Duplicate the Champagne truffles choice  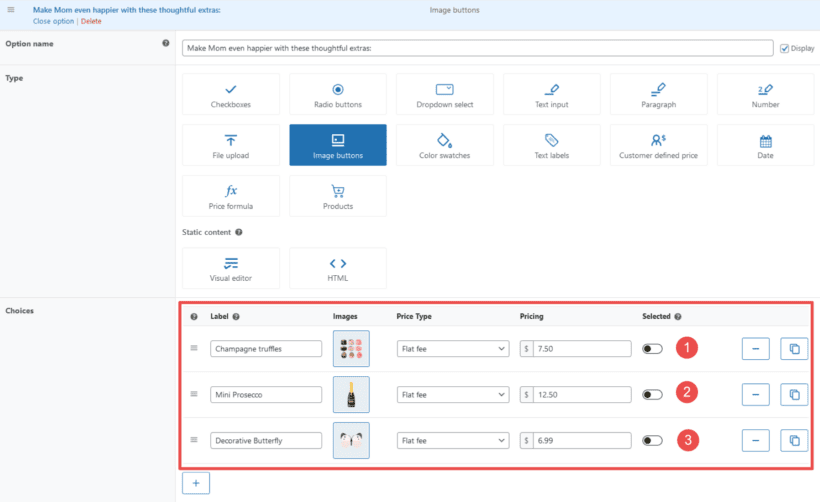[794, 349]
